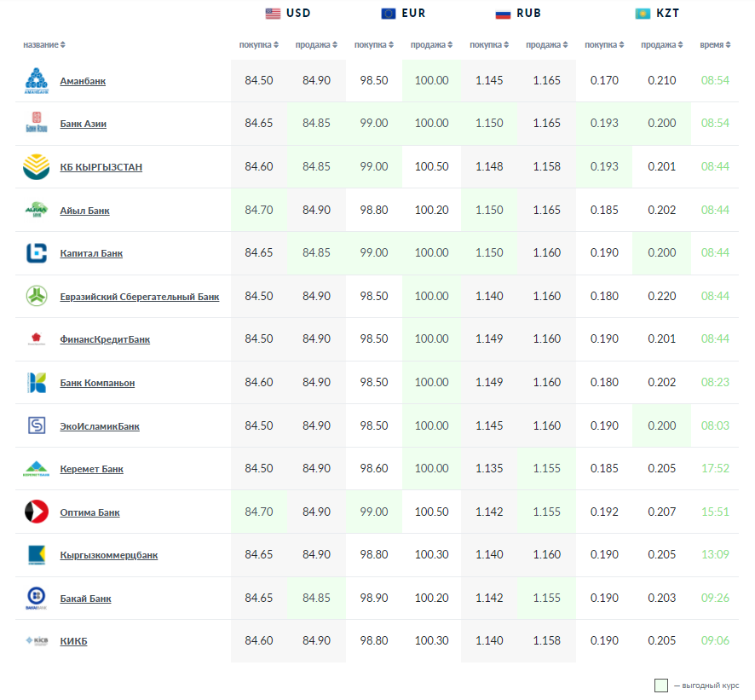Click the Банк Компаньон logo icon
The height and width of the screenshot is (700, 755).
(x=37, y=383)
